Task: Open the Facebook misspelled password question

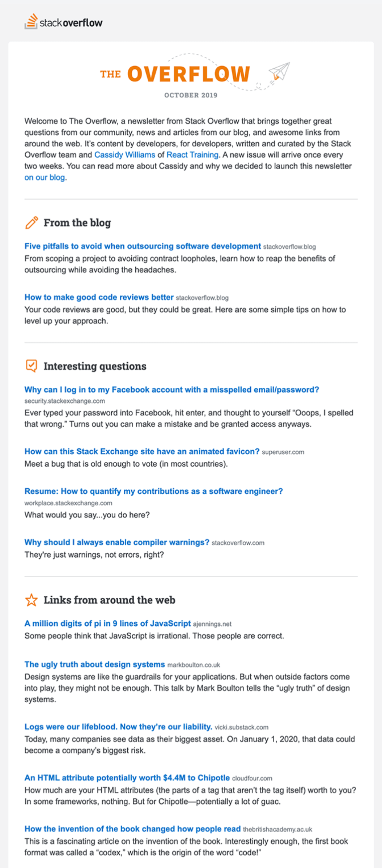Action: tap(171, 390)
